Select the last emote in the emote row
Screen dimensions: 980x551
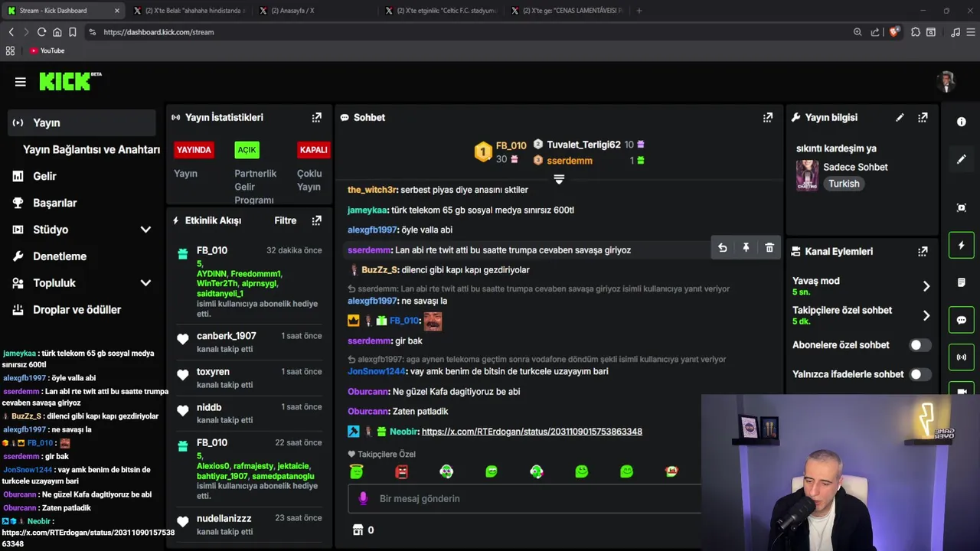click(x=671, y=471)
